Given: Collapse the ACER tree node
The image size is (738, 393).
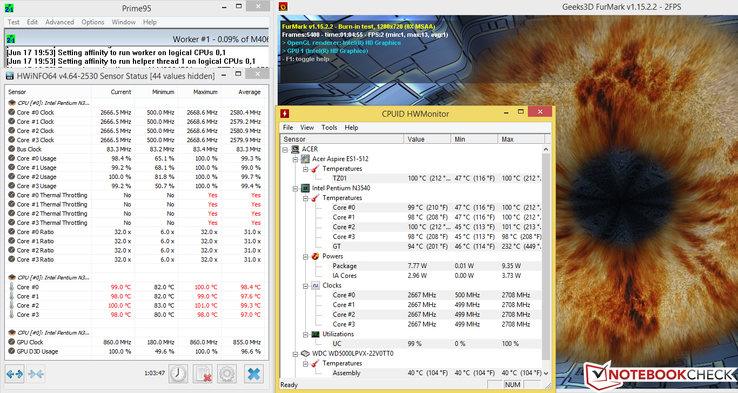Looking at the screenshot, I should pos(285,149).
